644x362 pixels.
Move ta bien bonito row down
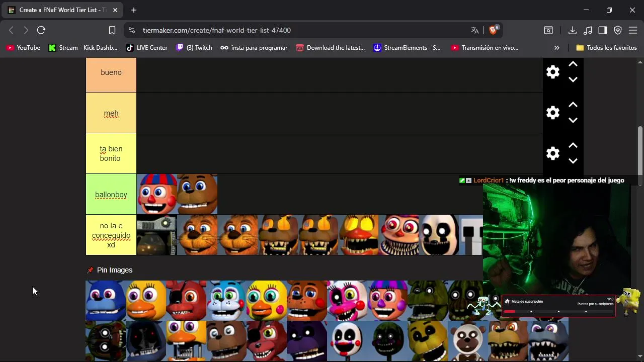[573, 161]
